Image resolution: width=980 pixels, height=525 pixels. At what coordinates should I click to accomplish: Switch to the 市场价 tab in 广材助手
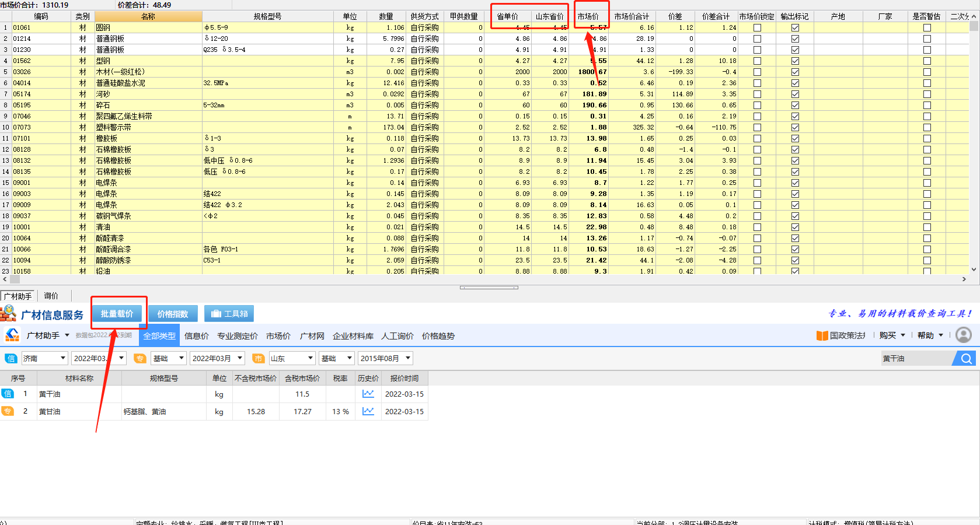click(278, 336)
